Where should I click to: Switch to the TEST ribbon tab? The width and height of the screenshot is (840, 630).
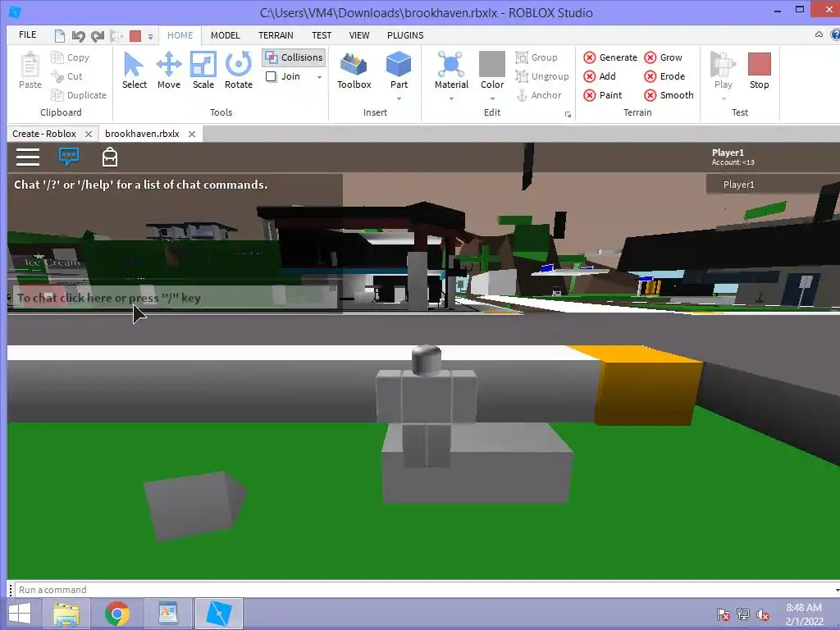(x=322, y=35)
